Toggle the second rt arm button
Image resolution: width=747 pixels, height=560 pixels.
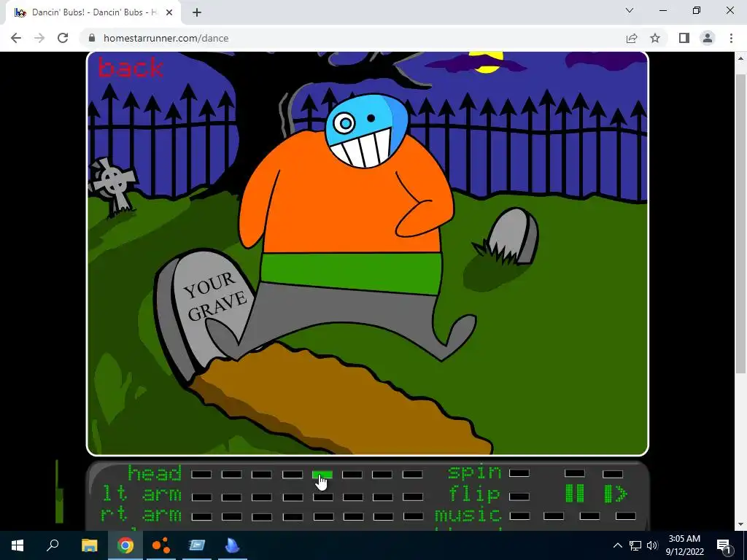coord(231,517)
